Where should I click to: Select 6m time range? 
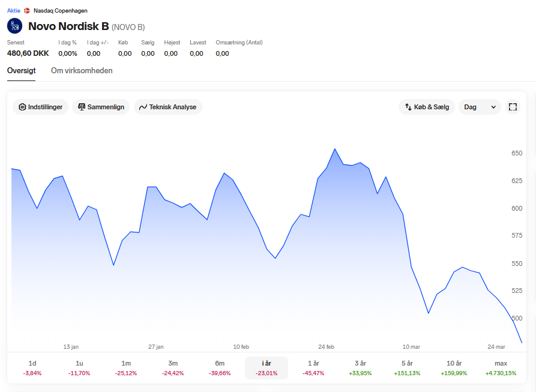pos(220,368)
